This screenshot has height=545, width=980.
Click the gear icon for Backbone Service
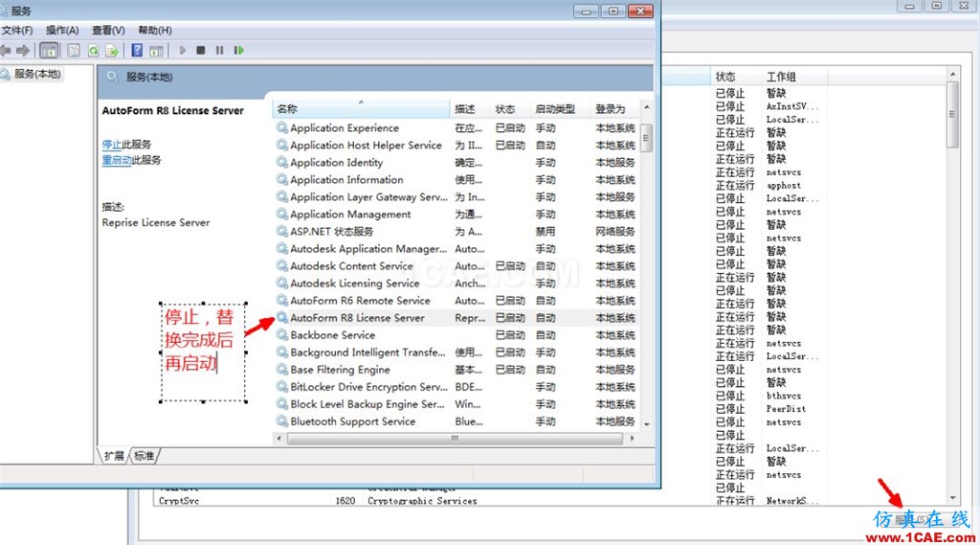(x=282, y=335)
